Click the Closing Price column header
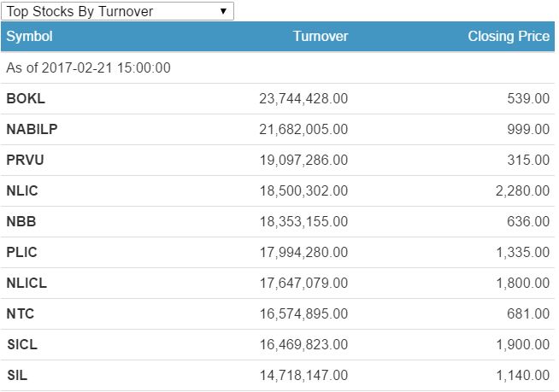This screenshot has height=392, width=559. pos(509,37)
